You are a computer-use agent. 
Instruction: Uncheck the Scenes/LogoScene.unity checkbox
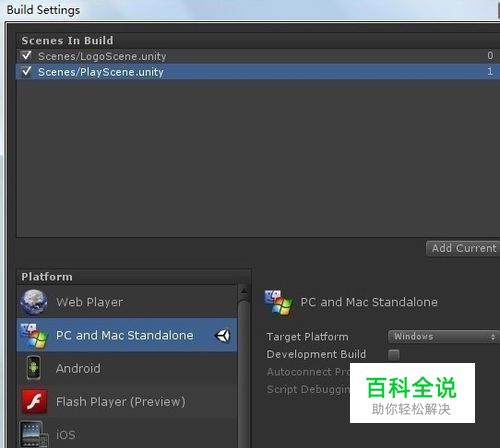point(26,55)
